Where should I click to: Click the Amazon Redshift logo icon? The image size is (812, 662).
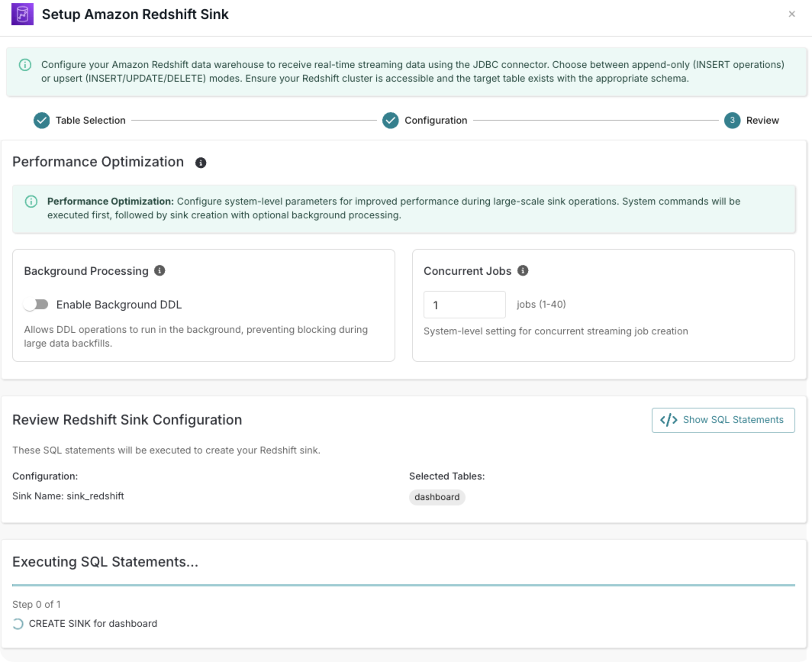(x=22, y=15)
